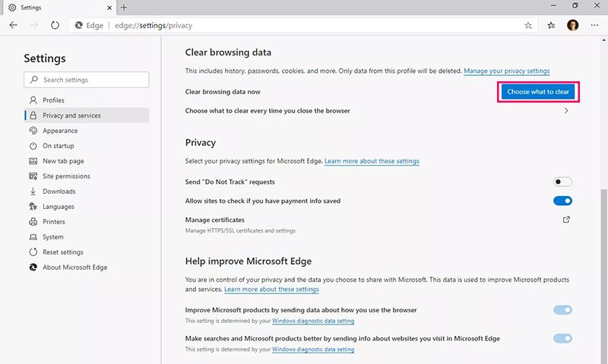Open Learn more link under Help improve Edge
The image size is (608, 364).
click(271, 290)
